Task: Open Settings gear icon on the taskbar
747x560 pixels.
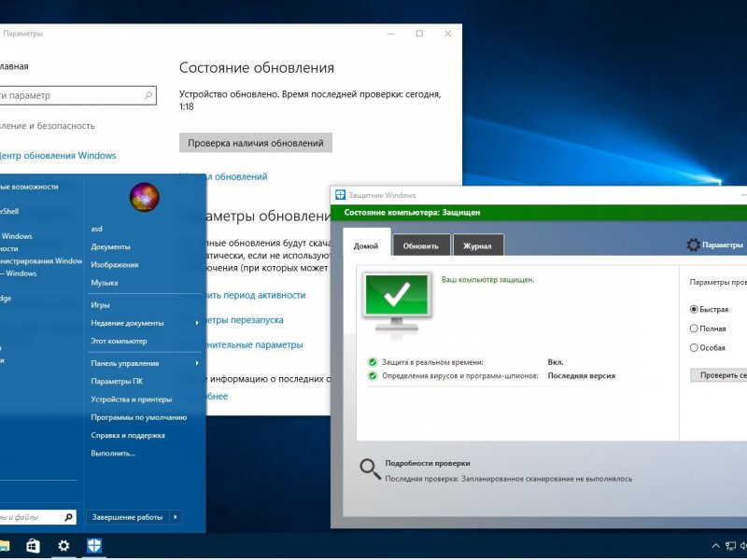Action: (x=63, y=546)
